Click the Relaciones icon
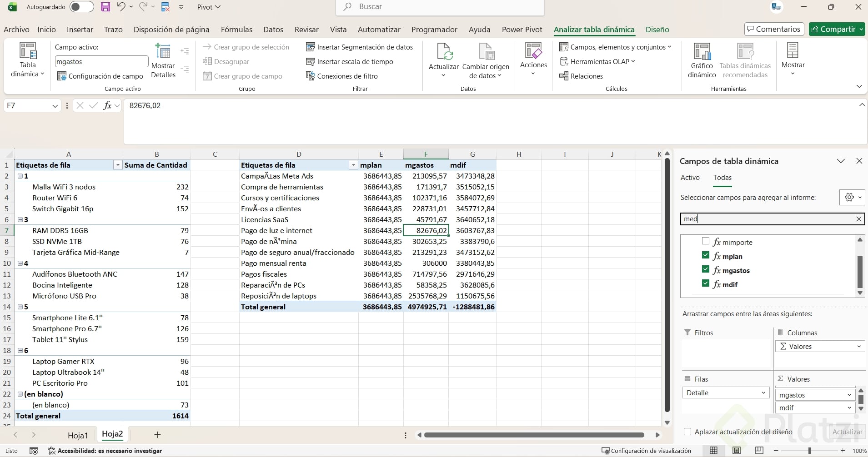The image size is (868, 457). (x=564, y=76)
